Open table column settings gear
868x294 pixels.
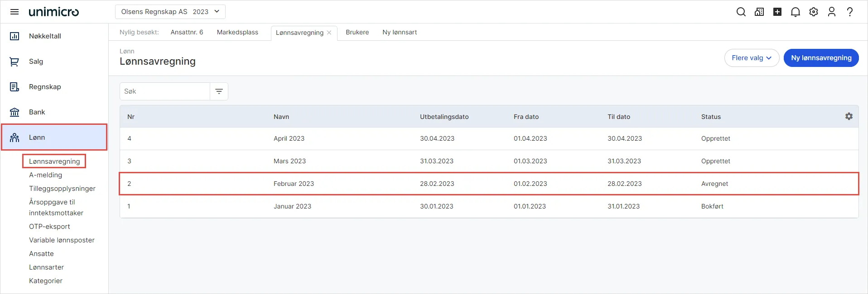[x=849, y=116]
